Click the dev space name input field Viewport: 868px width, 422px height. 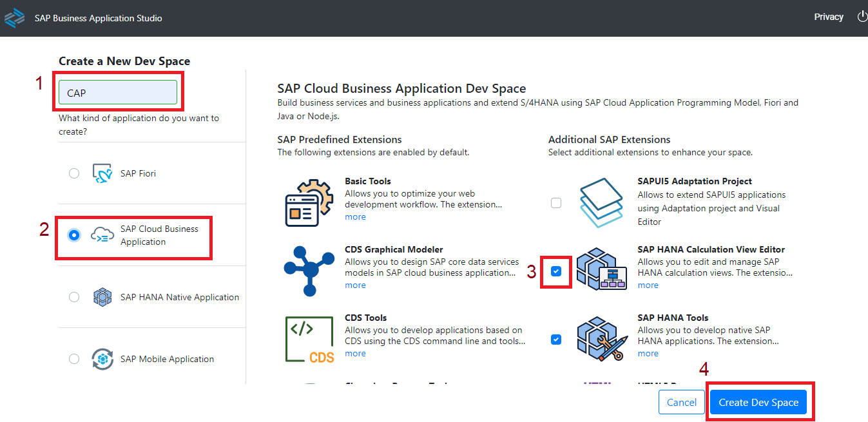click(118, 92)
